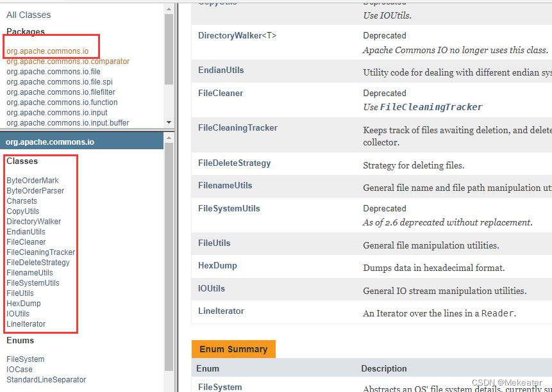Screen dimensions: 552x392
Task: Open FileSystemUtils in the left class list
Action: (33, 282)
